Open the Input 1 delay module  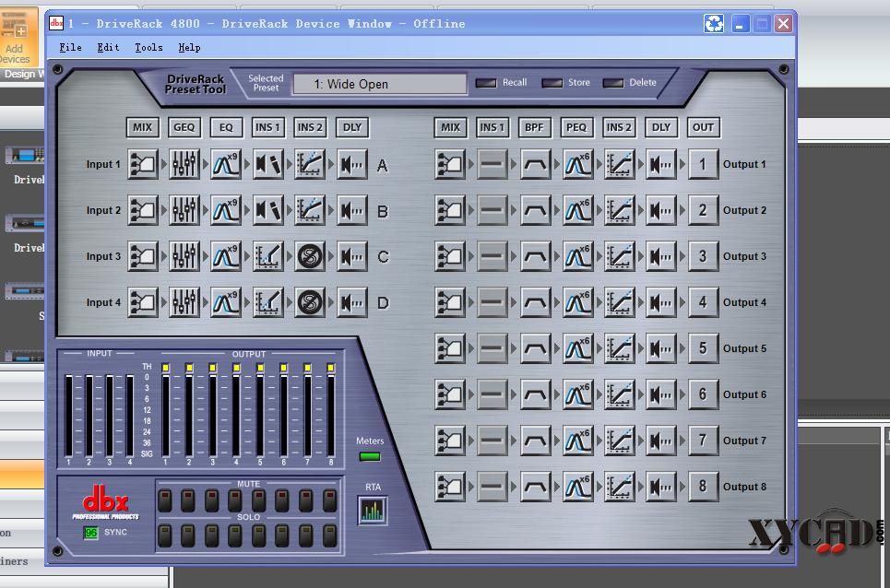click(352, 164)
